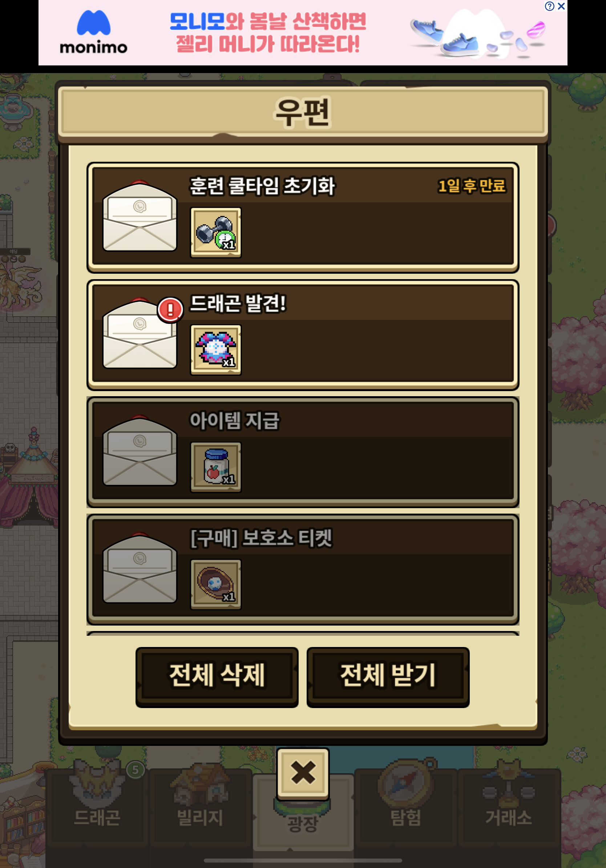606x868 pixels.
Task: Tap the dumbbell training cooldown reset item
Action: (x=216, y=233)
